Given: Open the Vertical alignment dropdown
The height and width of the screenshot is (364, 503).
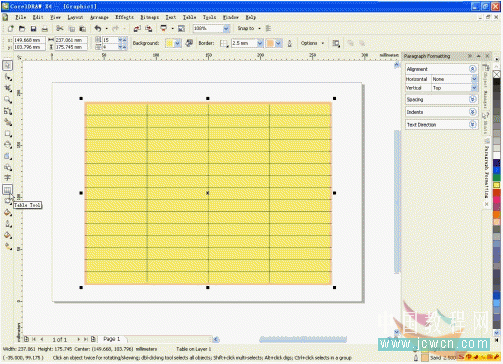Looking at the screenshot, I should (x=474, y=88).
